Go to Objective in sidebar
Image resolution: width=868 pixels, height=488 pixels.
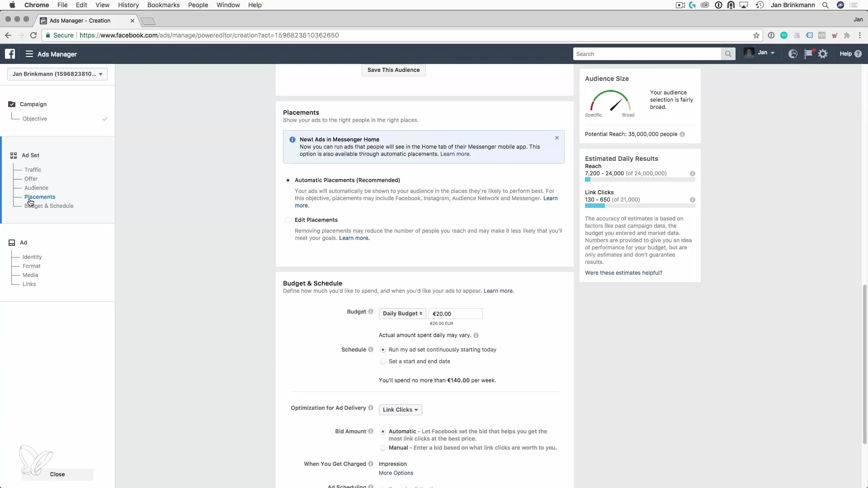35,119
